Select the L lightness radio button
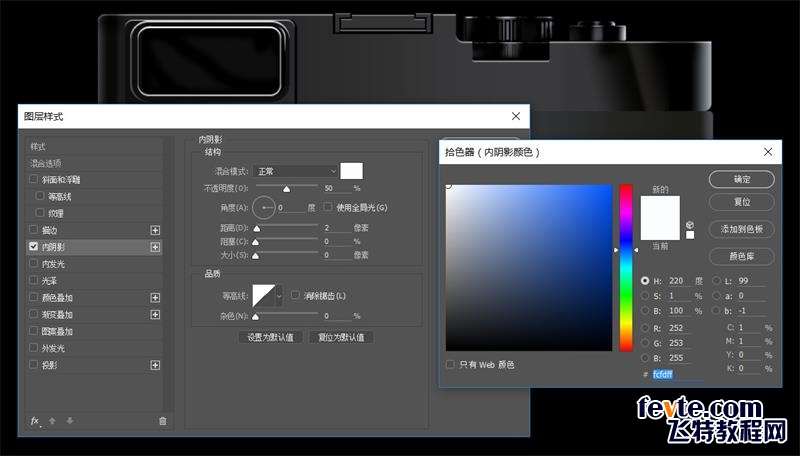800x456 pixels. click(x=716, y=281)
